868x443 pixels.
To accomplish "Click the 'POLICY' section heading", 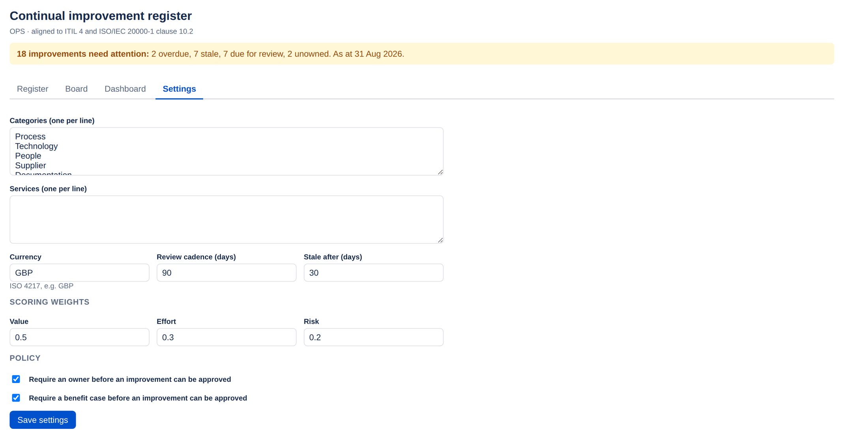I will click(x=25, y=358).
